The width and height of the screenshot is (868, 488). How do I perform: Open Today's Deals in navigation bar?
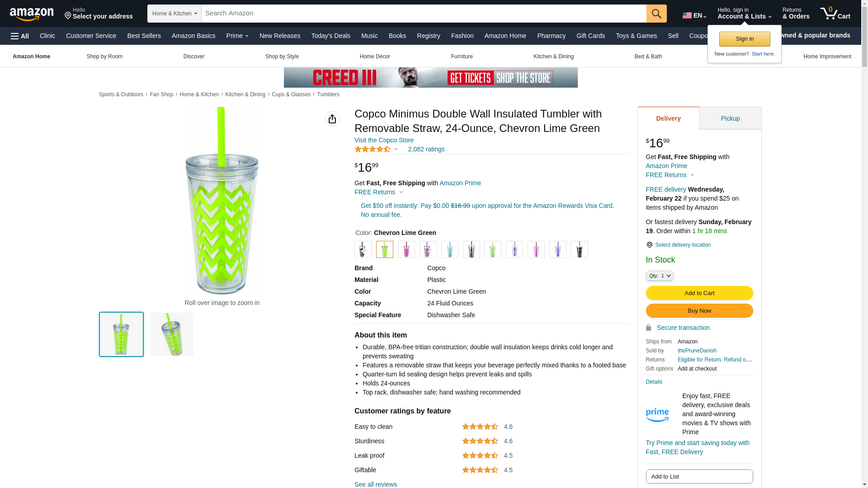330,36
